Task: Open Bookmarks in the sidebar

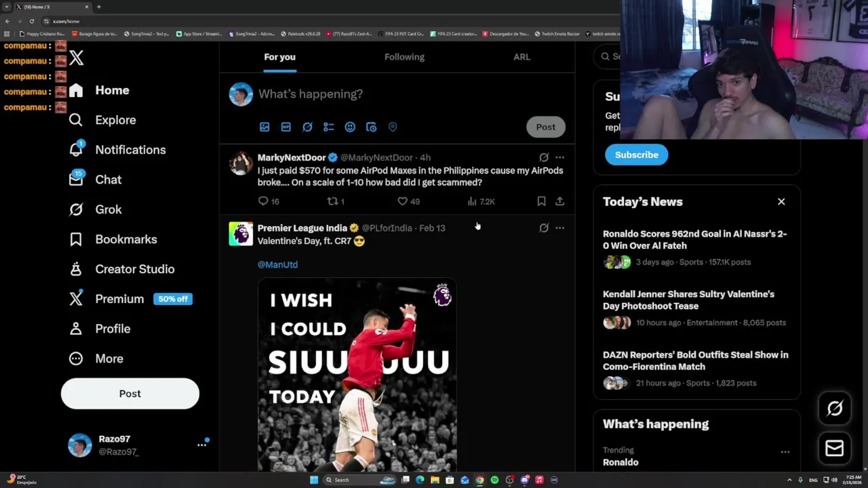Action: click(x=113, y=239)
